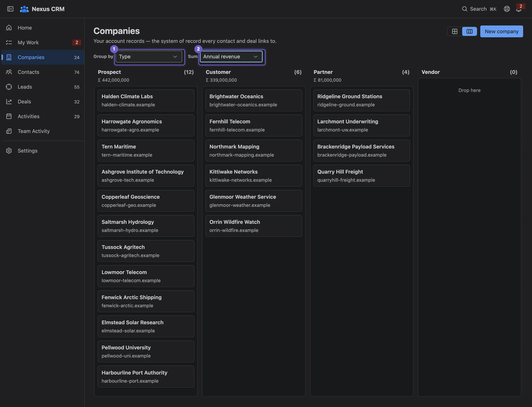Image resolution: width=532 pixels, height=407 pixels.
Task: Open Team Activity page
Action: click(x=43, y=131)
